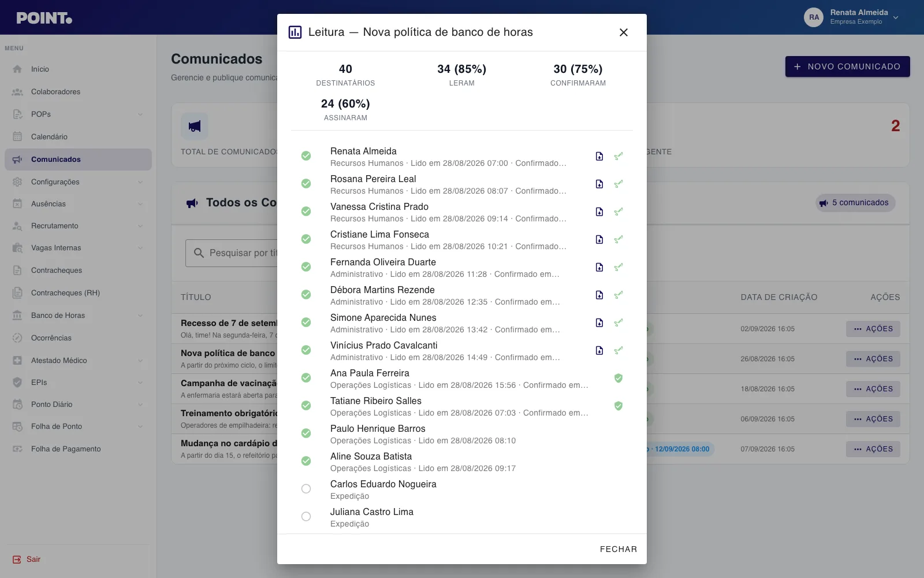Download document for Cristiane Lima Fonseca
Screen dimensions: 924x578
point(599,239)
